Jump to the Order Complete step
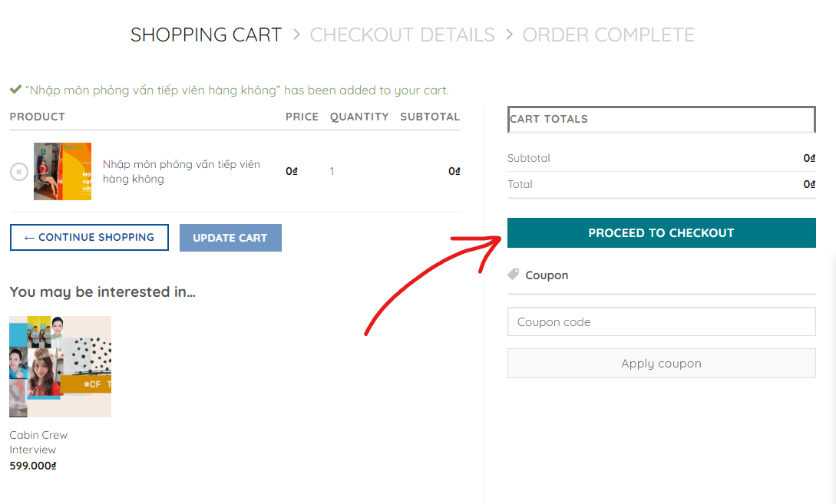The height and width of the screenshot is (504, 836). point(608,35)
